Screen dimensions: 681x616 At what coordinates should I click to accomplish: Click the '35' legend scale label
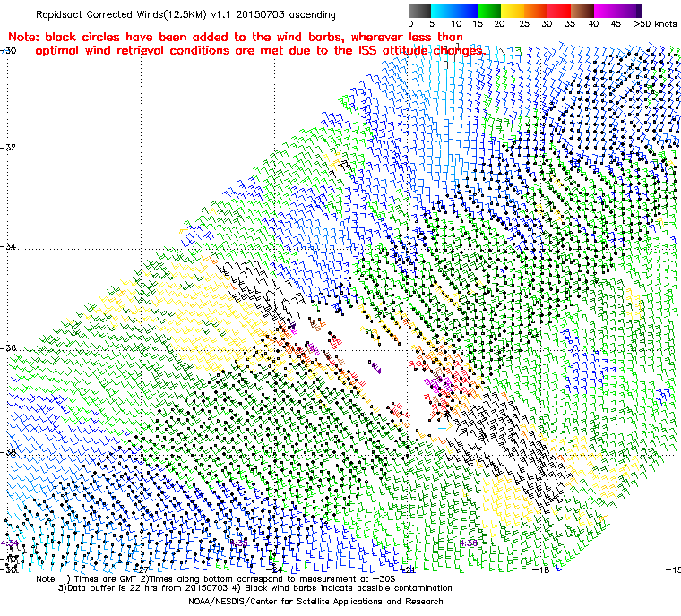coord(570,24)
